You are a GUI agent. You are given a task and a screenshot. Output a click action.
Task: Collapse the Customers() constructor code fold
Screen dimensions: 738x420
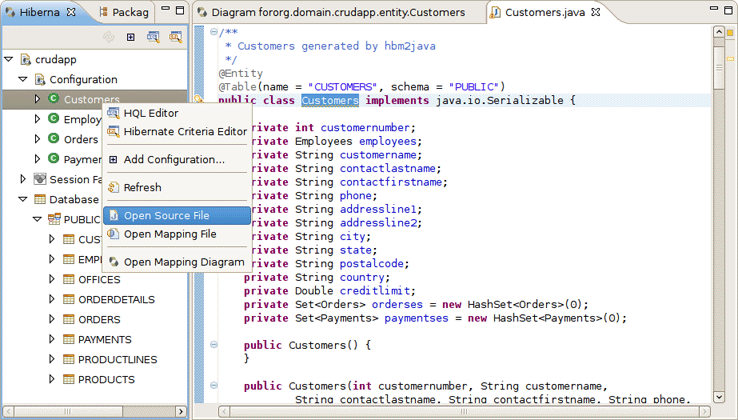click(x=214, y=344)
